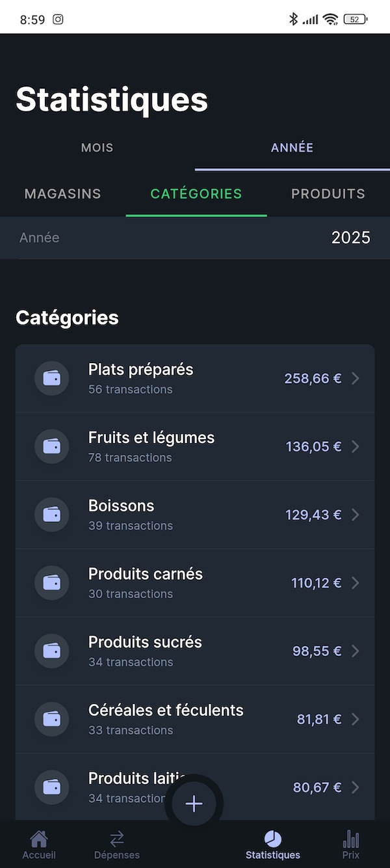This screenshot has height=868, width=390.
Task: Open the Produits sucrés category amount 98,55 €
Action: click(317, 651)
